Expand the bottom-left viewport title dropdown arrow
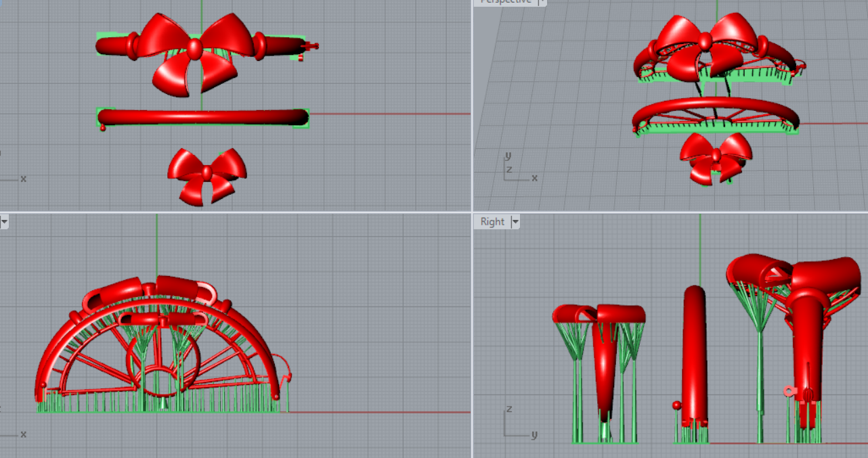 (3, 221)
